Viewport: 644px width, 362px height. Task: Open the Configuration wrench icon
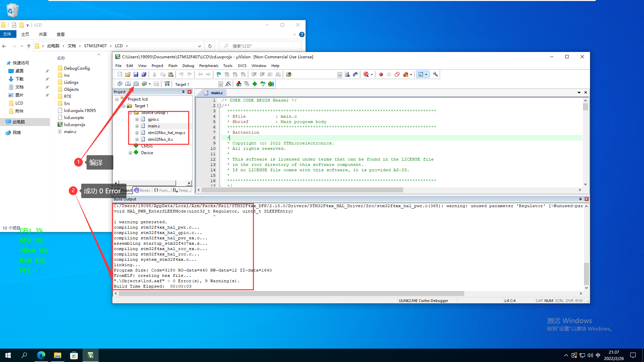(435, 74)
